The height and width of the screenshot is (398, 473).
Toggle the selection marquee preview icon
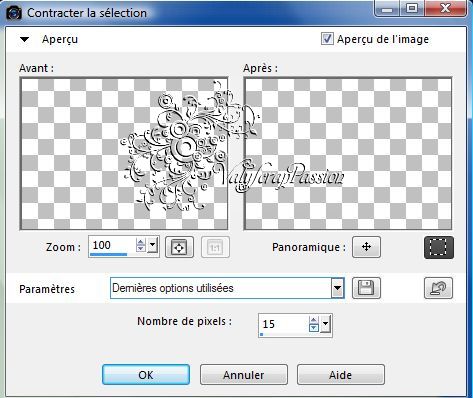(x=439, y=247)
